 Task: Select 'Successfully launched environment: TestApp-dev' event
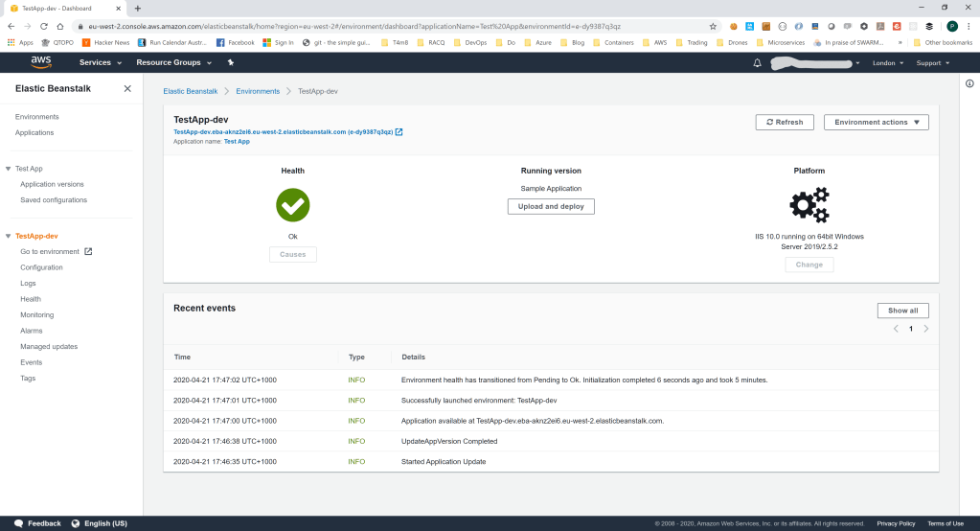(479, 401)
